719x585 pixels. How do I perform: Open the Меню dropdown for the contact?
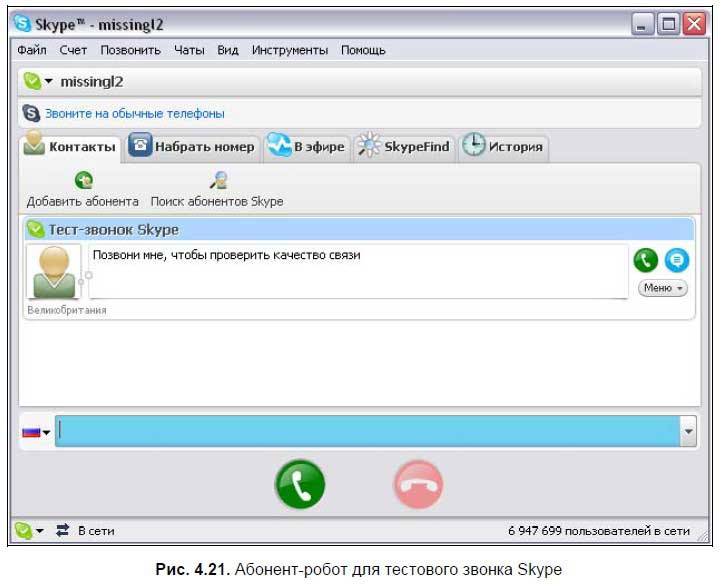(x=663, y=288)
